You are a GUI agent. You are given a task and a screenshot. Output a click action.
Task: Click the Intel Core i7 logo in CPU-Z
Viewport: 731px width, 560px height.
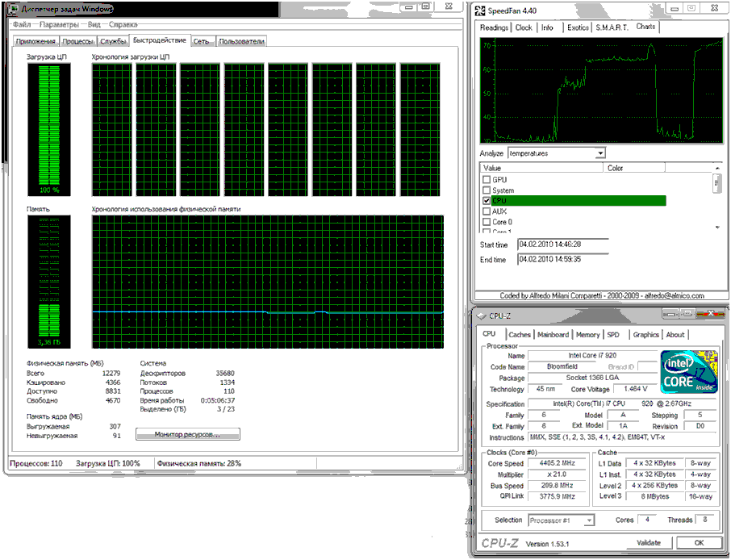click(688, 372)
